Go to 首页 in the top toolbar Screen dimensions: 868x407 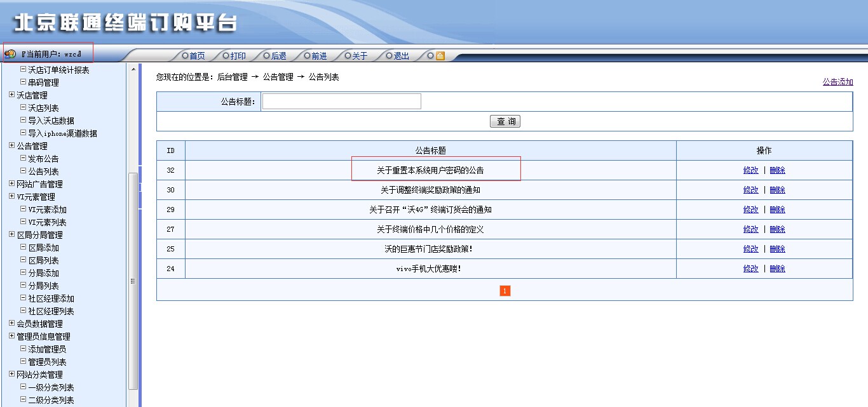tap(197, 56)
